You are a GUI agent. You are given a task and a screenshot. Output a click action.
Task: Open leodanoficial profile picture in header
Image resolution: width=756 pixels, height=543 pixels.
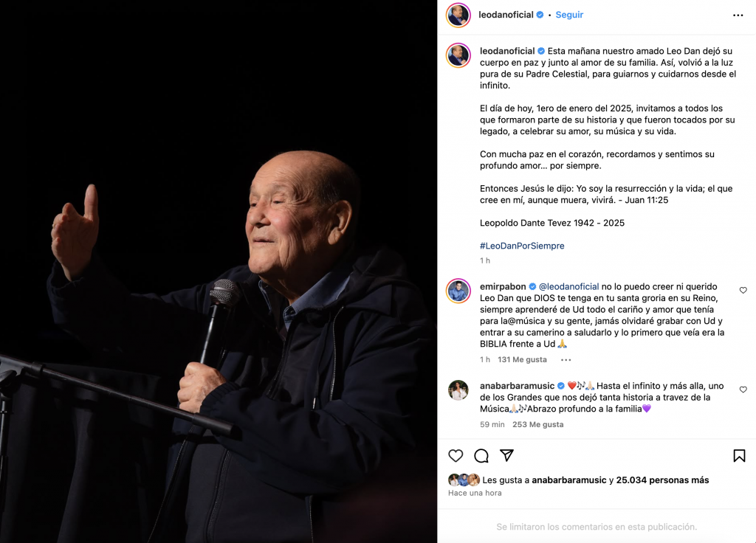tap(458, 15)
